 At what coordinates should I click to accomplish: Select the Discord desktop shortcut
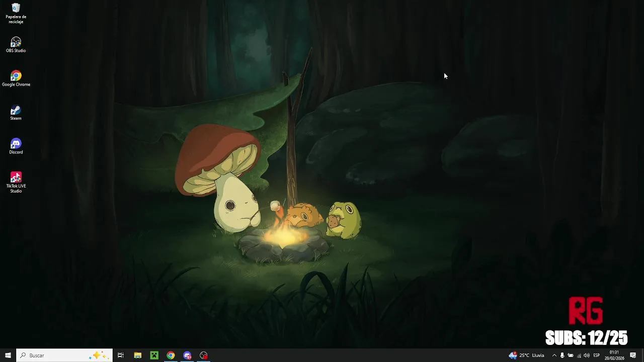[16, 146]
